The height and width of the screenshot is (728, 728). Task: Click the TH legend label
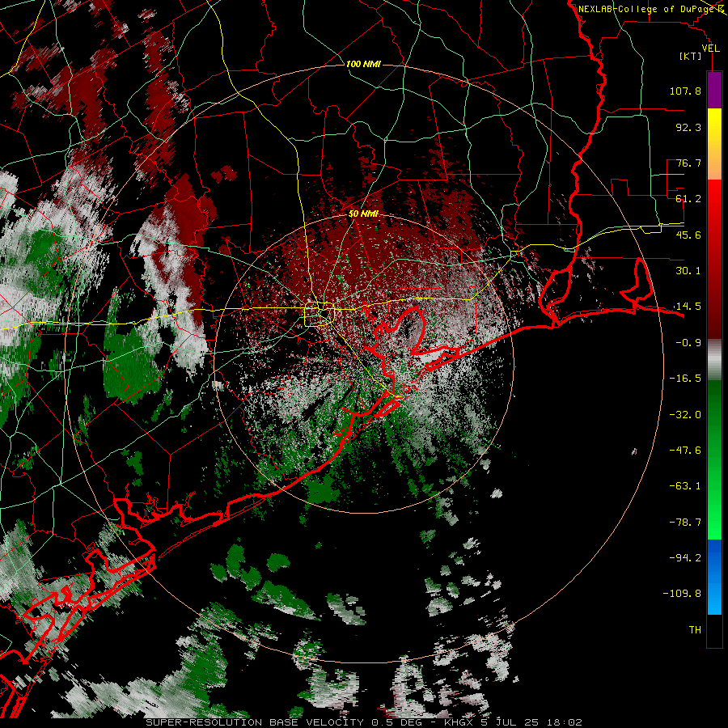[x=695, y=630]
